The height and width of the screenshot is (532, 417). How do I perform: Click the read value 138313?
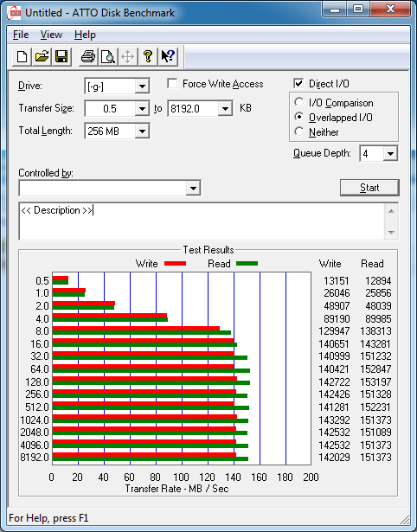[x=376, y=331]
